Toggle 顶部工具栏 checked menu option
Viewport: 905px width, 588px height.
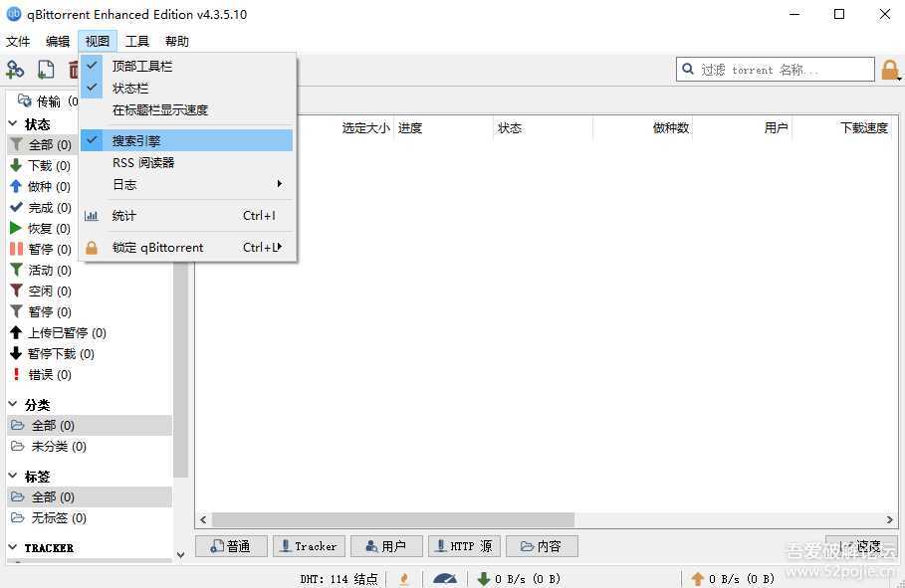(x=142, y=66)
